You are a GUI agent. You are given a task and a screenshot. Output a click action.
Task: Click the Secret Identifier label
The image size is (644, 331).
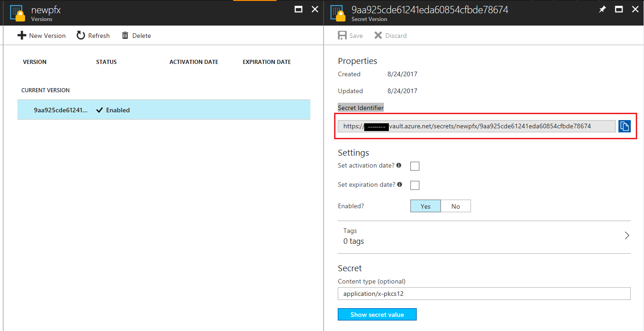point(361,107)
